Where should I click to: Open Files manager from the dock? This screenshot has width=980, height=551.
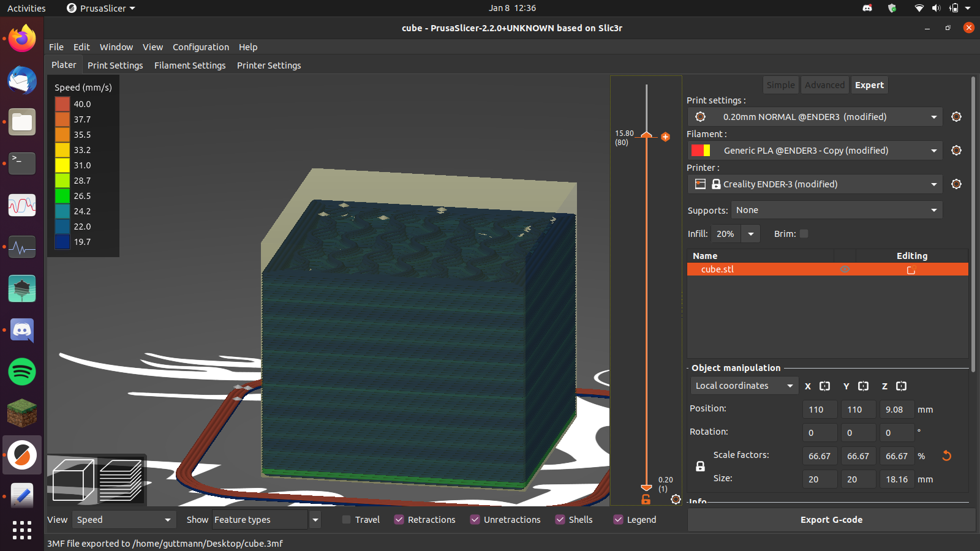22,122
